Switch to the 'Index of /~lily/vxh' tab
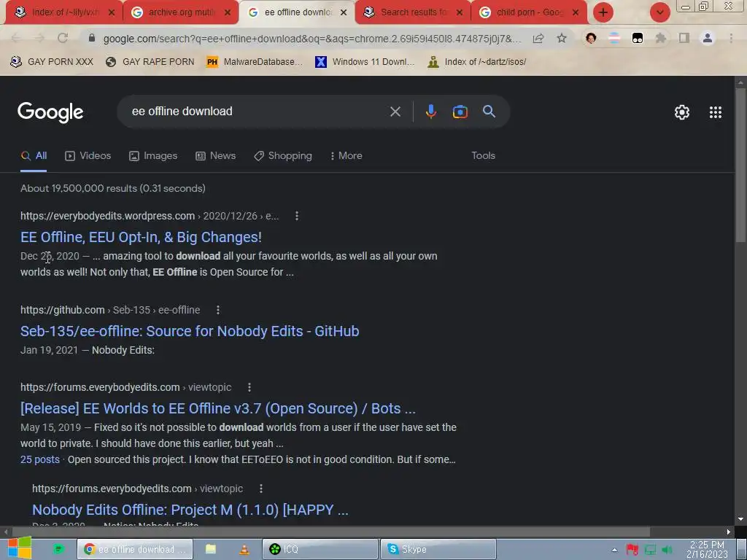This screenshot has height=560, width=747. click(65, 12)
